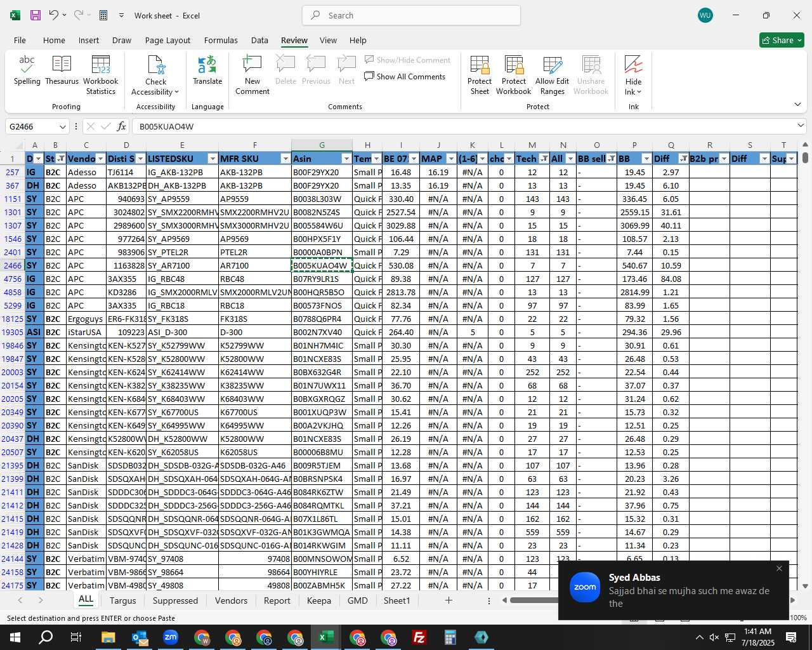Viewport: 812px width, 650px height.
Task: Open the File menu
Action: (x=20, y=40)
